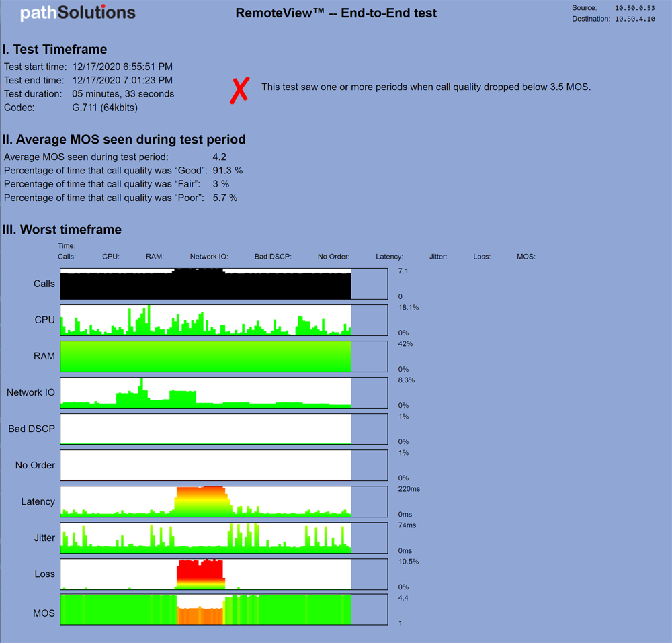Click the Worst timeframe section heading
The image size is (672, 643).
coord(62,230)
